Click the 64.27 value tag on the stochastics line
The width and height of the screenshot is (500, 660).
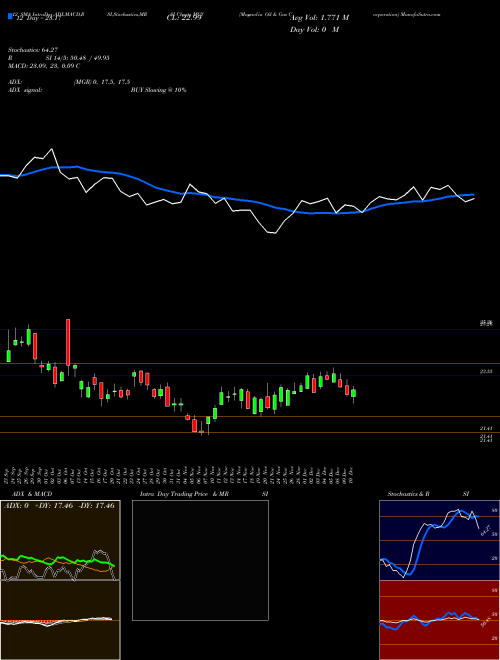click(x=485, y=530)
